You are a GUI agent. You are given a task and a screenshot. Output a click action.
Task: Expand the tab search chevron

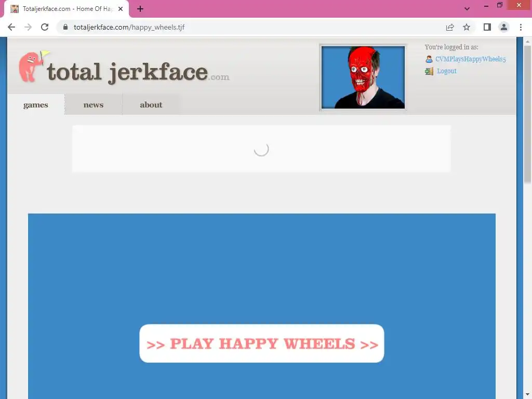(x=467, y=9)
